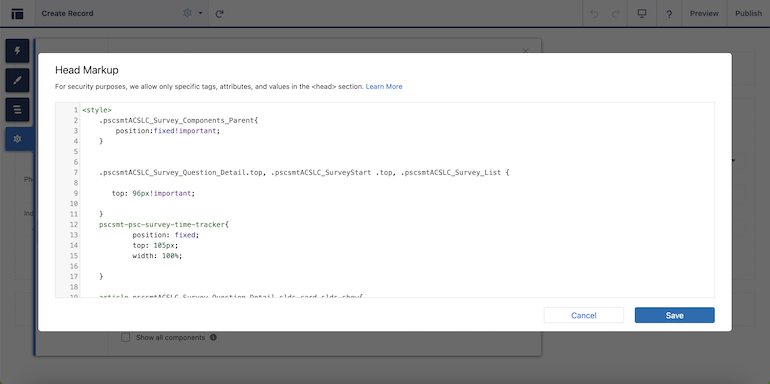Open the help question mark icon
The height and width of the screenshot is (384, 770).
(669, 14)
